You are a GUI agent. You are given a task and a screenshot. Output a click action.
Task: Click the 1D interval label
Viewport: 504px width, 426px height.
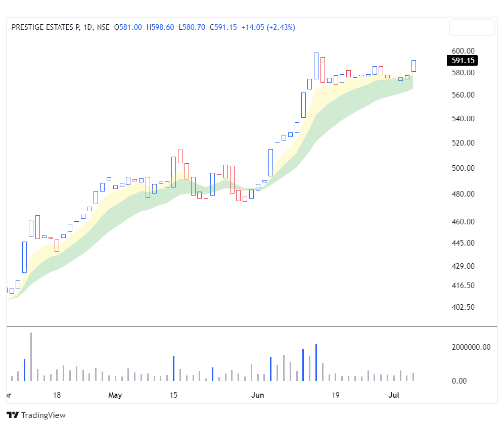point(87,27)
